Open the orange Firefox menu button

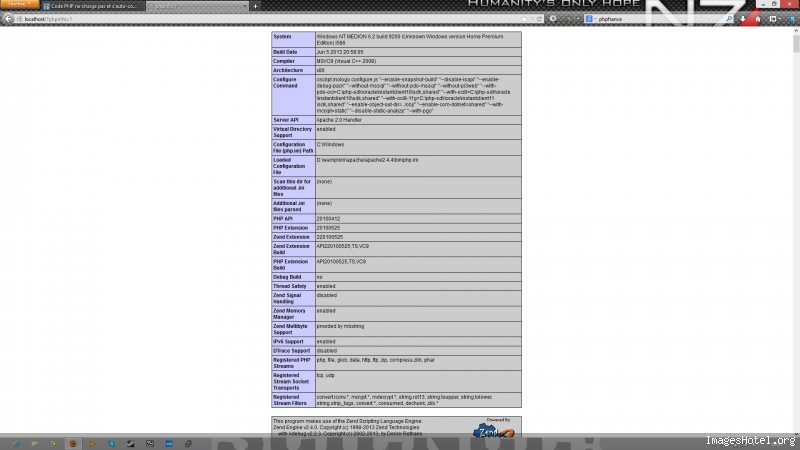19,4
